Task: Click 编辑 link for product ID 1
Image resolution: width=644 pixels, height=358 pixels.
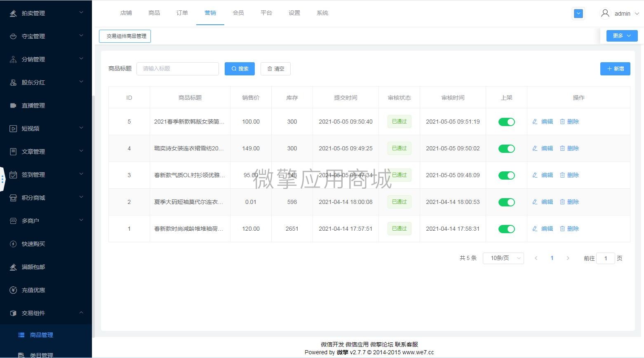Action: coord(547,229)
